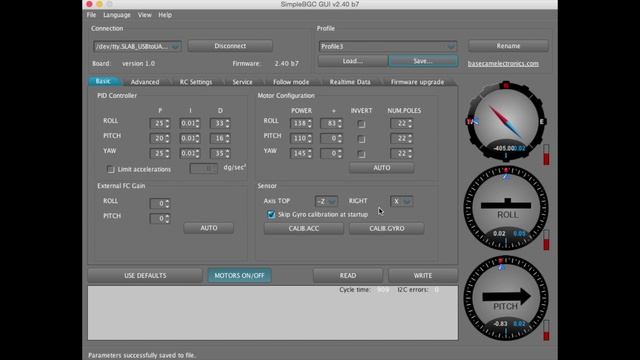This screenshot has height=360, width=640.
Task: Click the Rename profile button
Action: 508,46
